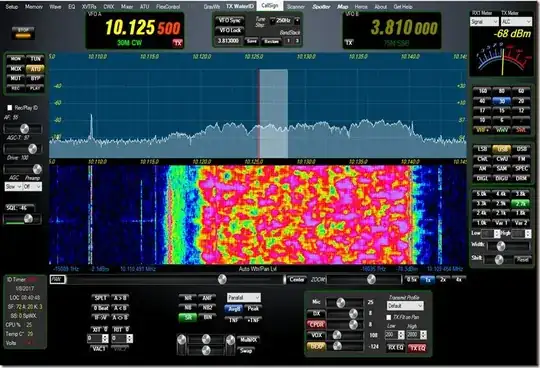Toggle the SQL squelch button
Screen dimensions: 540x368
click(20, 208)
